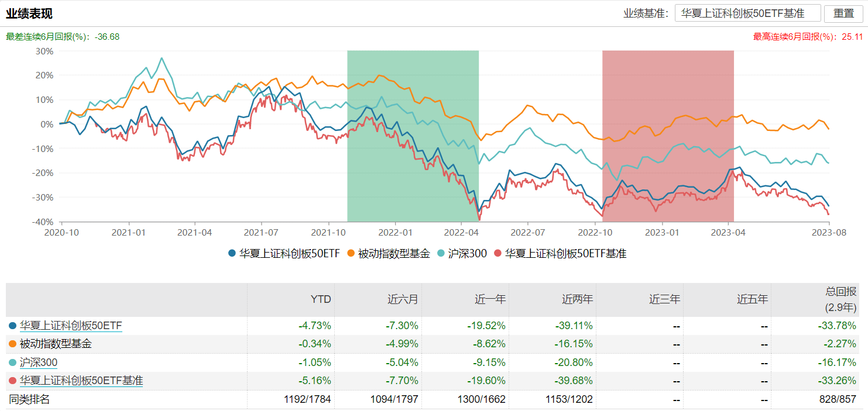Toggle the 沪深300 series label in the chart legend
The image size is (868, 411).
467,254
